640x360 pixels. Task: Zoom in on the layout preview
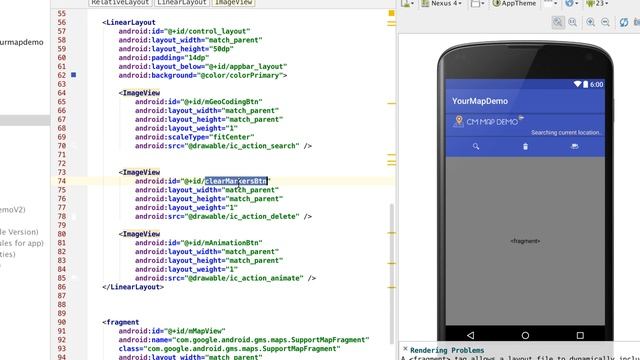tap(590, 22)
